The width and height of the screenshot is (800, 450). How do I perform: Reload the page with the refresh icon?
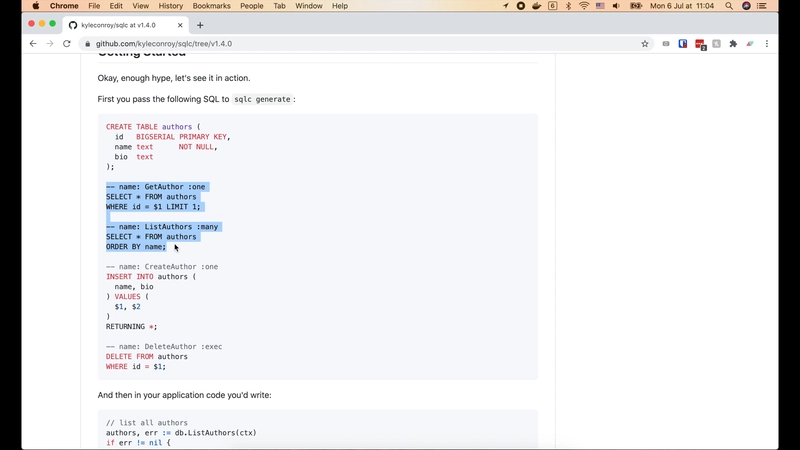[67, 44]
